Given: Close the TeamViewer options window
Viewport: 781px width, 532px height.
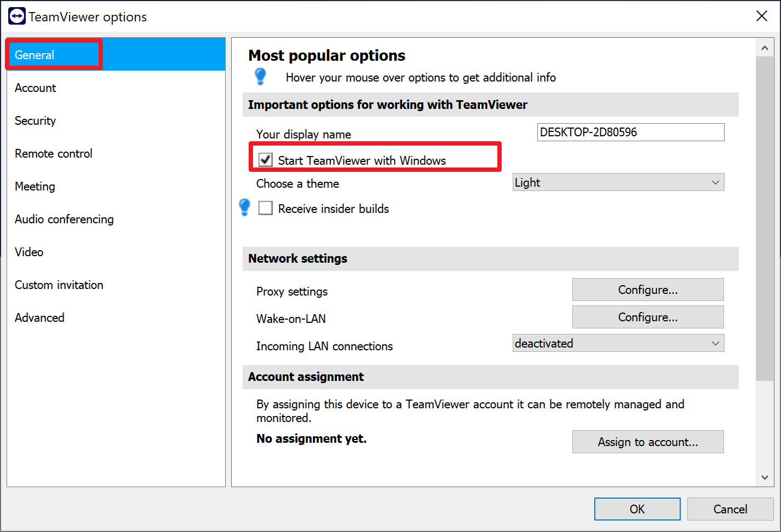Looking at the screenshot, I should pos(761,16).
